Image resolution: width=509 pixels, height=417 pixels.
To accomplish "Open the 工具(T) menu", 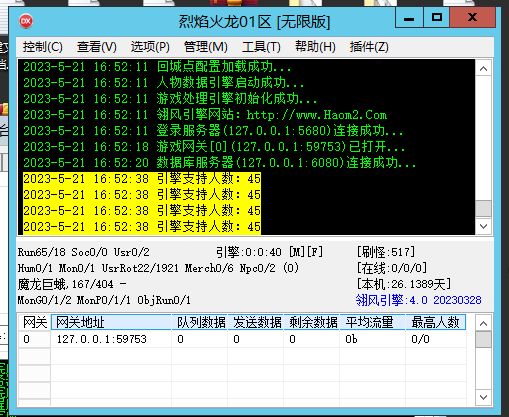I will (x=261, y=47).
